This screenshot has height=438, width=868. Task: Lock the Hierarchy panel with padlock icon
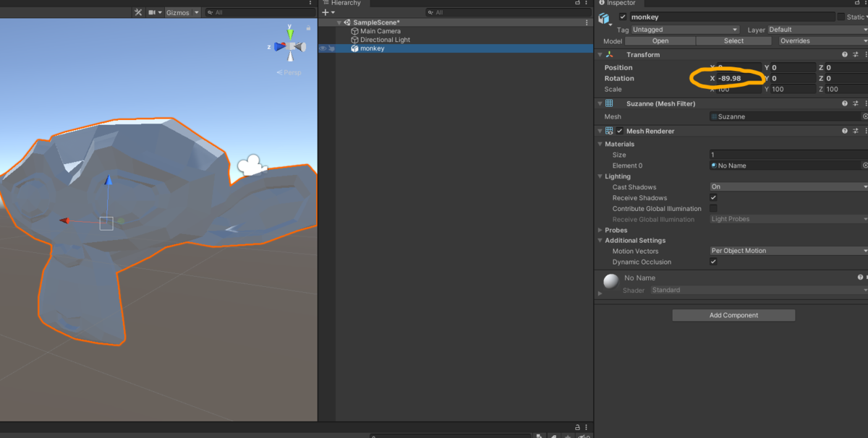[x=577, y=3]
